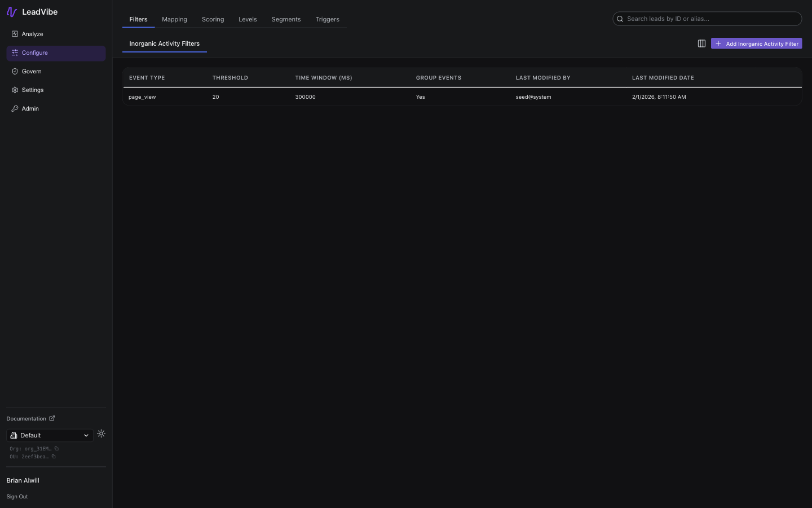This screenshot has width=812, height=508.
Task: Copy the OU ID with its copy icon
Action: pyautogui.click(x=55, y=457)
